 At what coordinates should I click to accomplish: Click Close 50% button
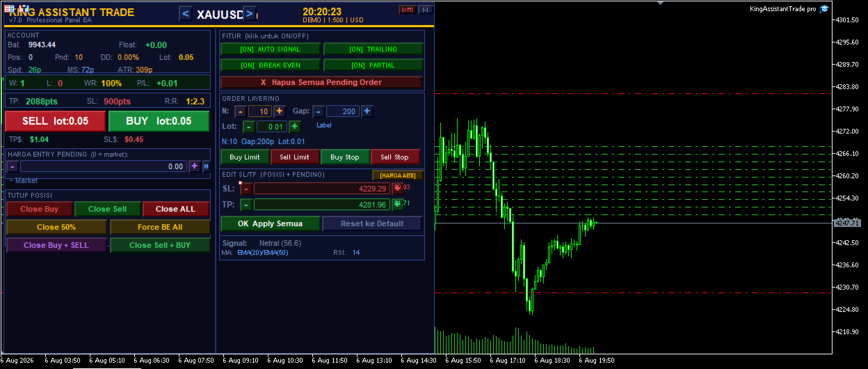(x=56, y=227)
